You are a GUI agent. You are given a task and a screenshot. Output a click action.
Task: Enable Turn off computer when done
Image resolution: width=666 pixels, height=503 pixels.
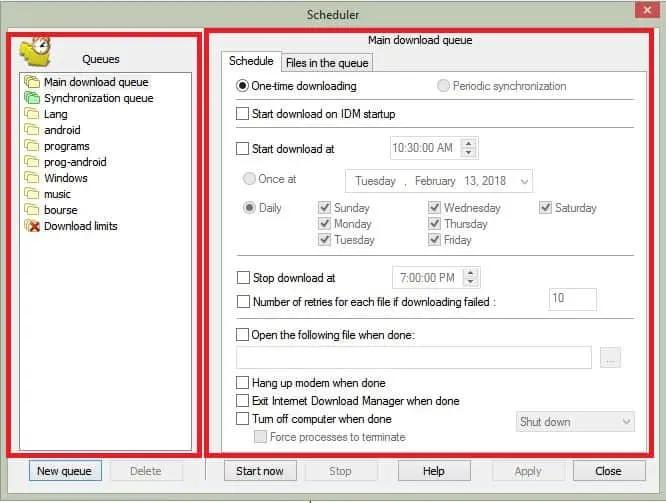(x=243, y=419)
